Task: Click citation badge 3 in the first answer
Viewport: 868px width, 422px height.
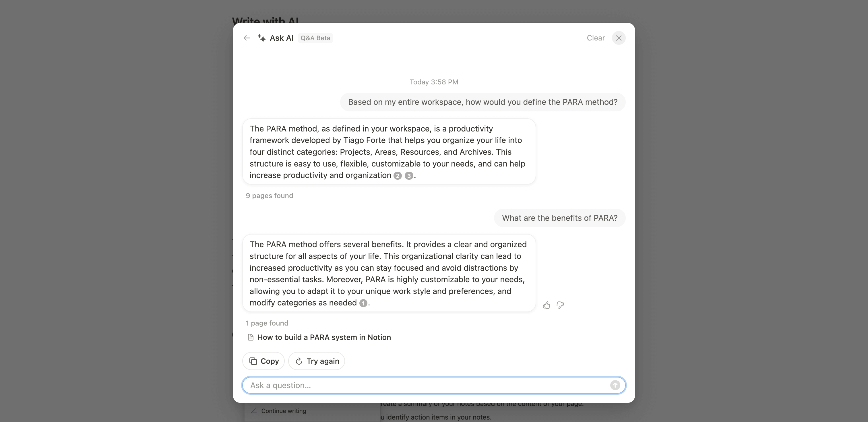Action: pos(408,176)
